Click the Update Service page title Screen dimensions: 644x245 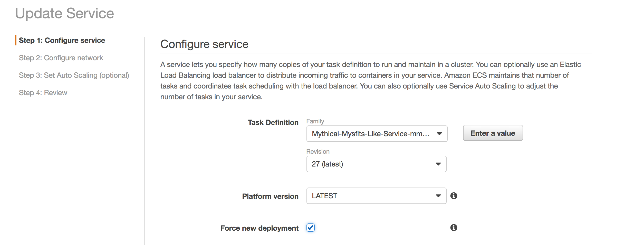[64, 13]
